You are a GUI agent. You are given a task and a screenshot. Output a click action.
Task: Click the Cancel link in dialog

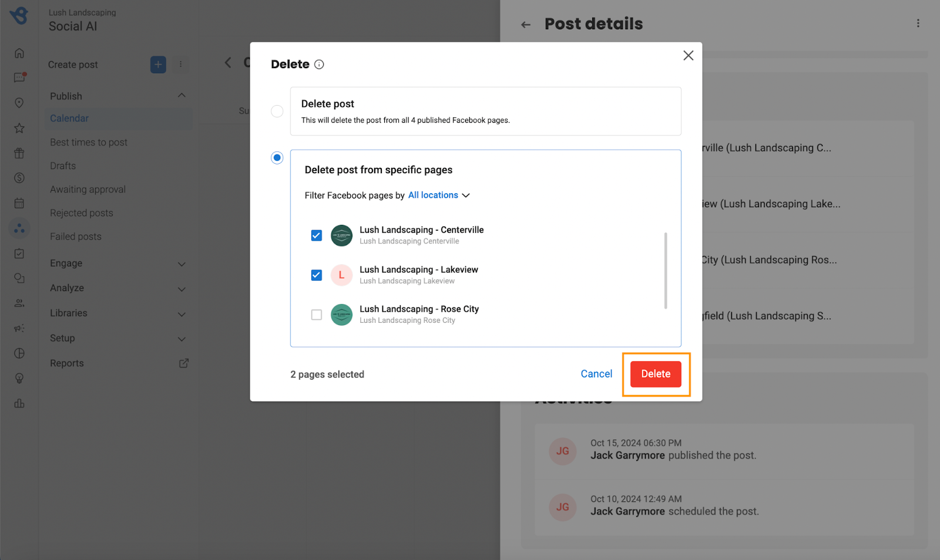(x=596, y=374)
